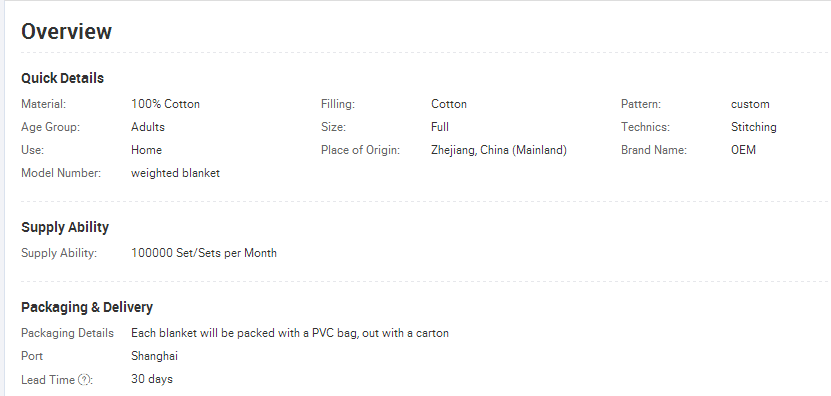
Task: Click the 100% Cotton material value
Action: point(165,104)
